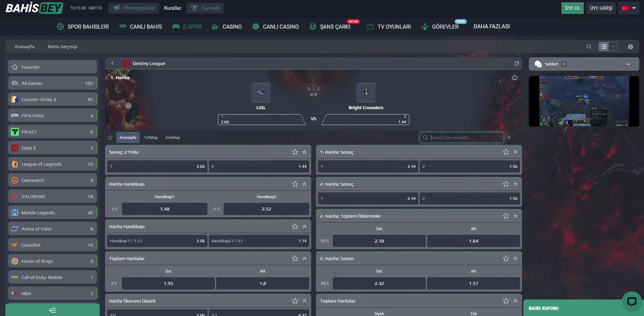Click the Search by market field

pos(462,137)
